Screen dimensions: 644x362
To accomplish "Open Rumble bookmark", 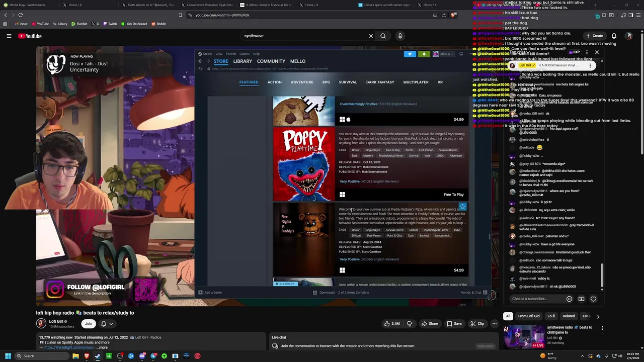I will (79, 24).
